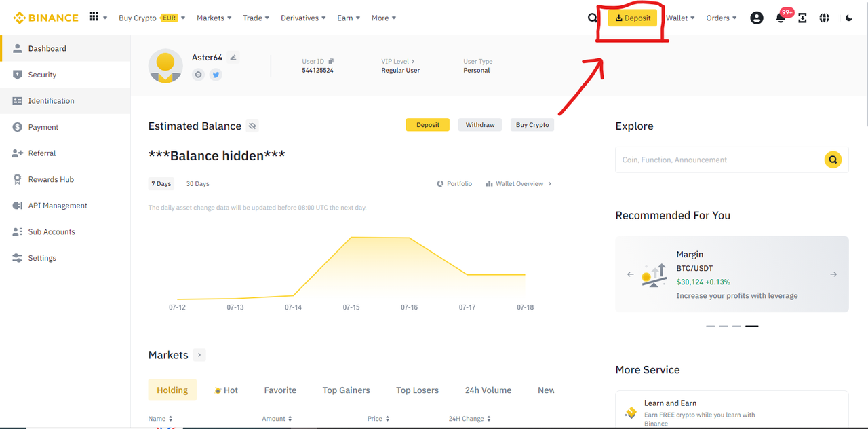The height and width of the screenshot is (429, 868).
Task: Sort table by Amount column
Action: tap(277, 419)
